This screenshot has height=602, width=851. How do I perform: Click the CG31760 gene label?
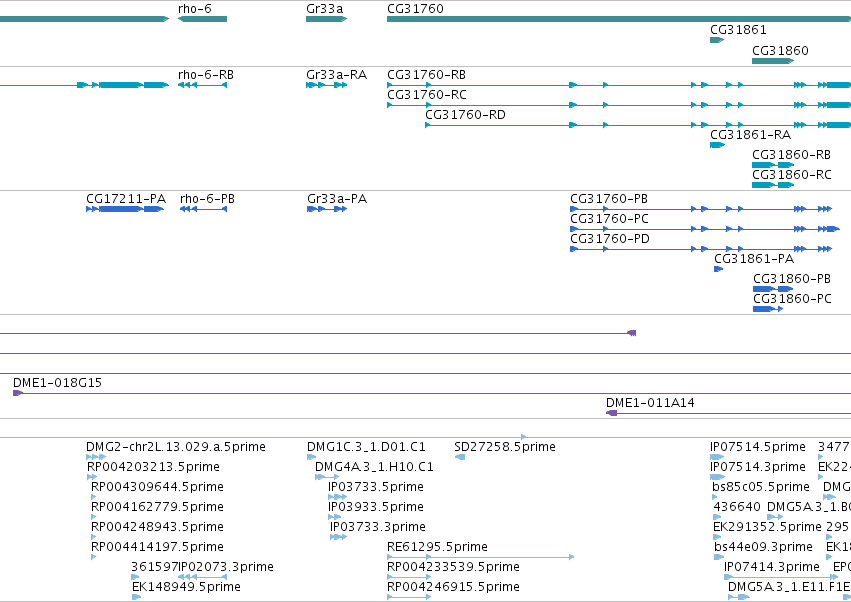(415, 9)
